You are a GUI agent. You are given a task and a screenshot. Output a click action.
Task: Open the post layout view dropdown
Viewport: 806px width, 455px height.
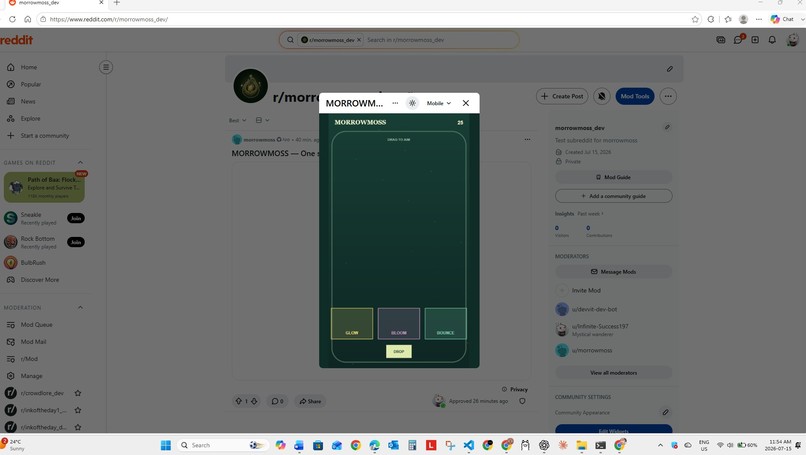262,120
